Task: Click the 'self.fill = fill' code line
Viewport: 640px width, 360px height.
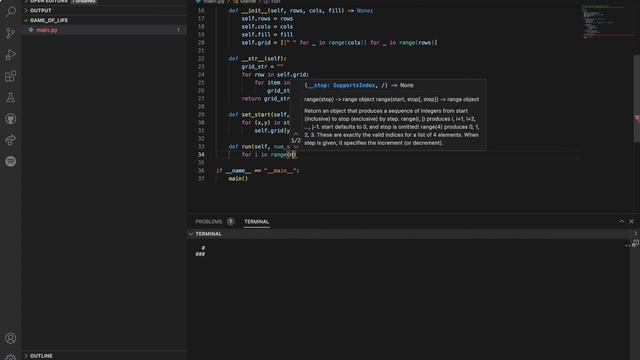Action: 267,35
